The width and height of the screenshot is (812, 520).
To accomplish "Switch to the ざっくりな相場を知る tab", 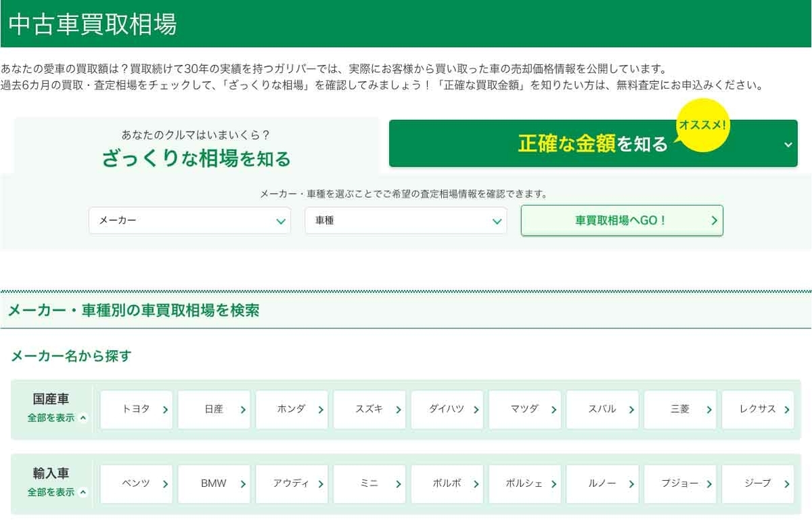I will point(196,148).
